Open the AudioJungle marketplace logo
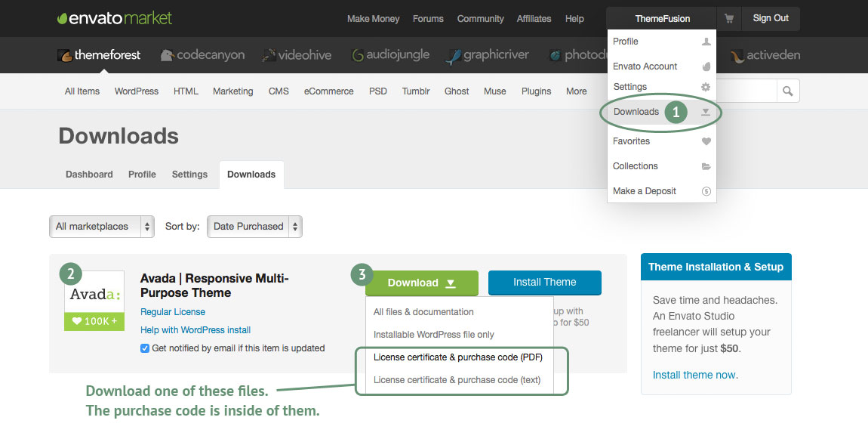The height and width of the screenshot is (442, 868). coord(391,55)
